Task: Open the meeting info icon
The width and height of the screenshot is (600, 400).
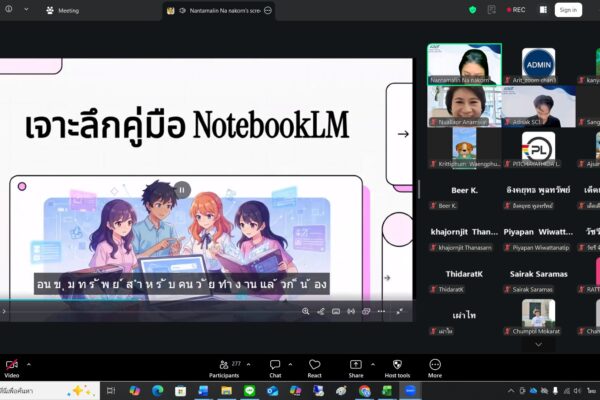Action: (8, 9)
